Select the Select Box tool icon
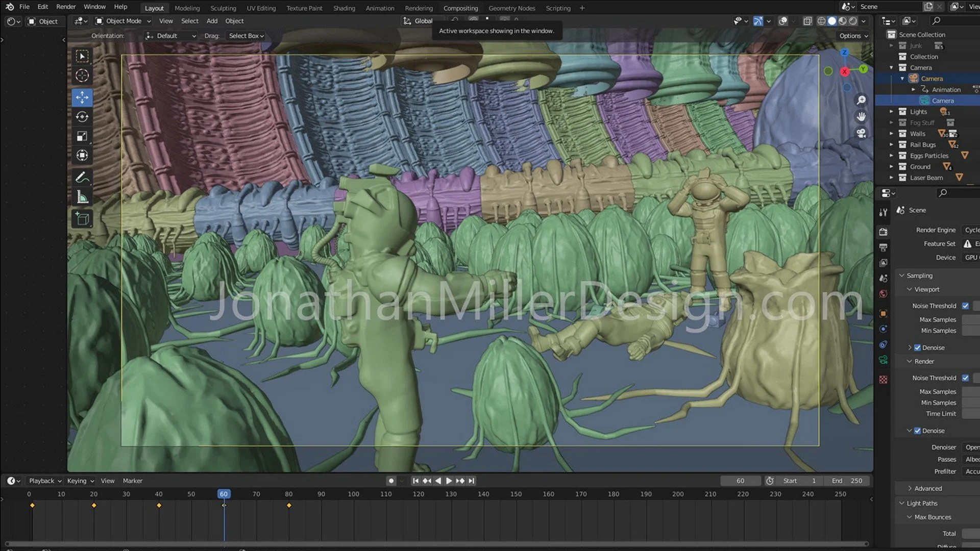 [x=82, y=56]
